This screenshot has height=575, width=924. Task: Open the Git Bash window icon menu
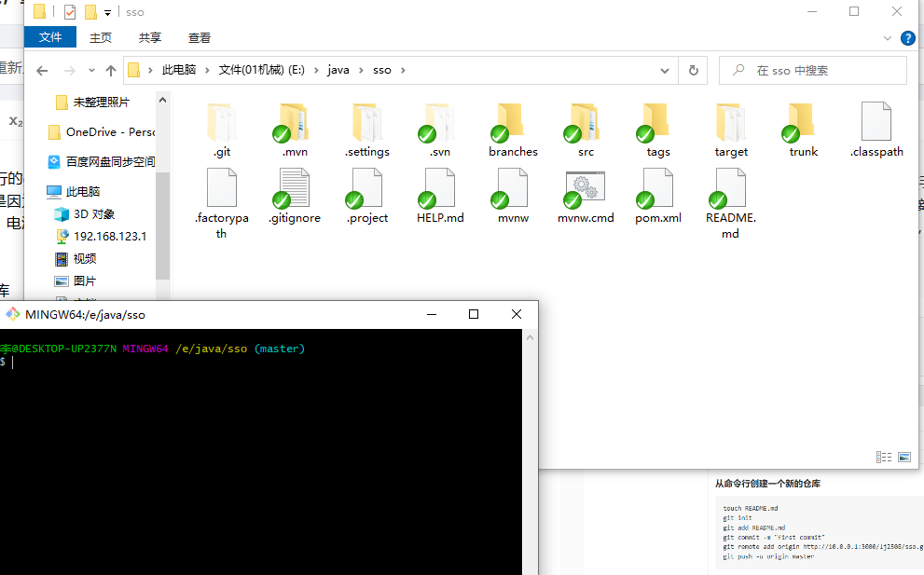(12, 315)
